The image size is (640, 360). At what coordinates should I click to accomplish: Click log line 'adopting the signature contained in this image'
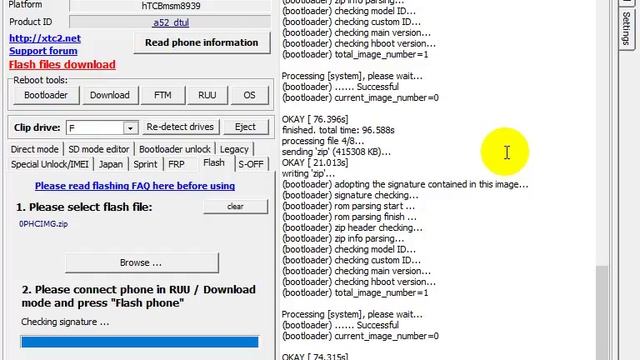[x=431, y=184]
